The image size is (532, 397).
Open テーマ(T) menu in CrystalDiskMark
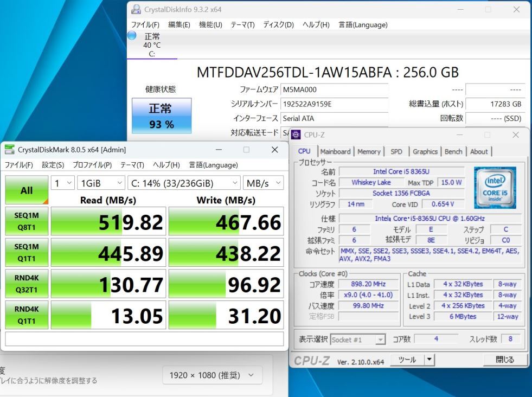click(132, 165)
